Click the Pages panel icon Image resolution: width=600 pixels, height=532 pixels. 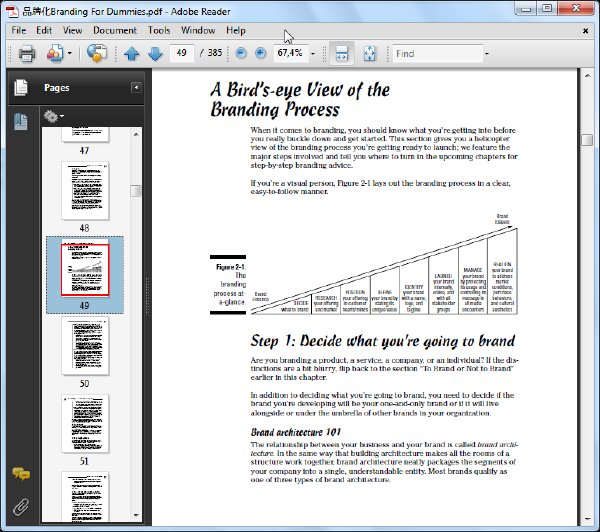point(21,87)
